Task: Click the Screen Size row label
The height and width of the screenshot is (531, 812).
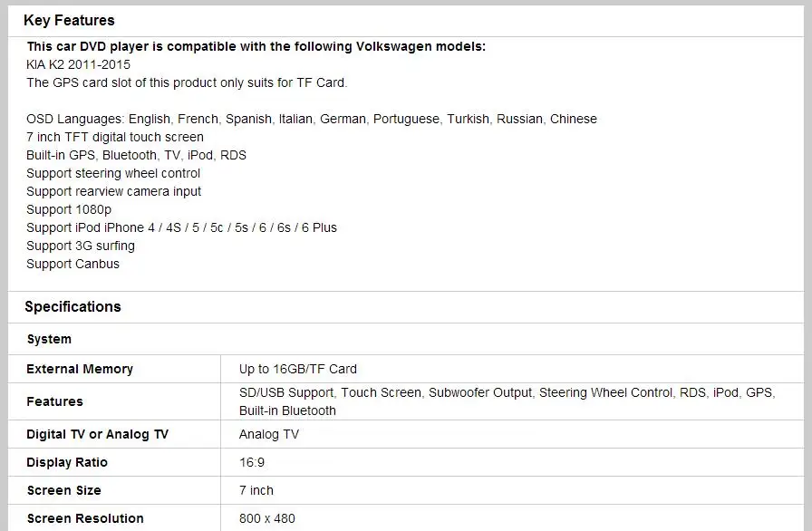Action: tap(63, 490)
